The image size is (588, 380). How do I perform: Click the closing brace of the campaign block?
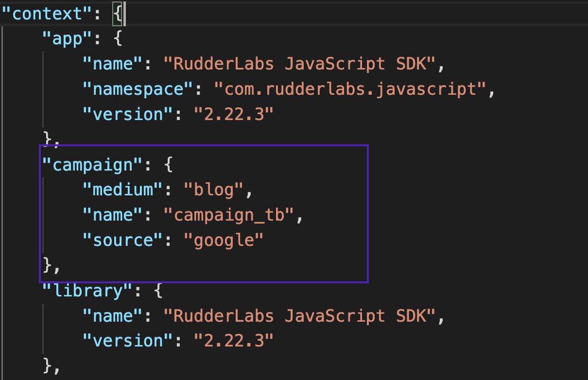click(x=46, y=265)
